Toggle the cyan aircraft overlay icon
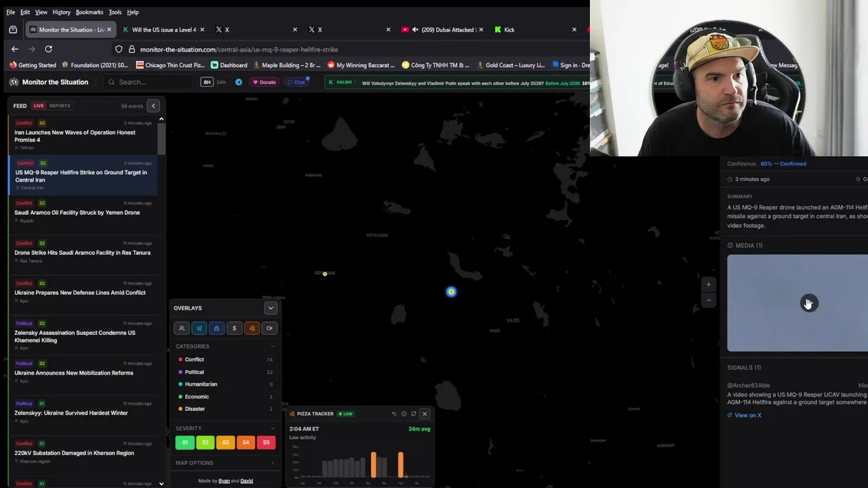 pyautogui.click(x=199, y=328)
